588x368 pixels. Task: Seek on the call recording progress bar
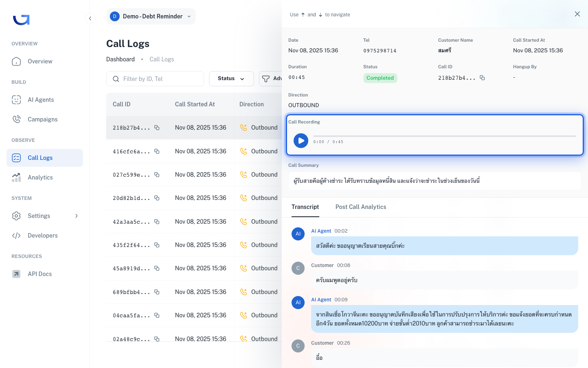(x=445, y=136)
